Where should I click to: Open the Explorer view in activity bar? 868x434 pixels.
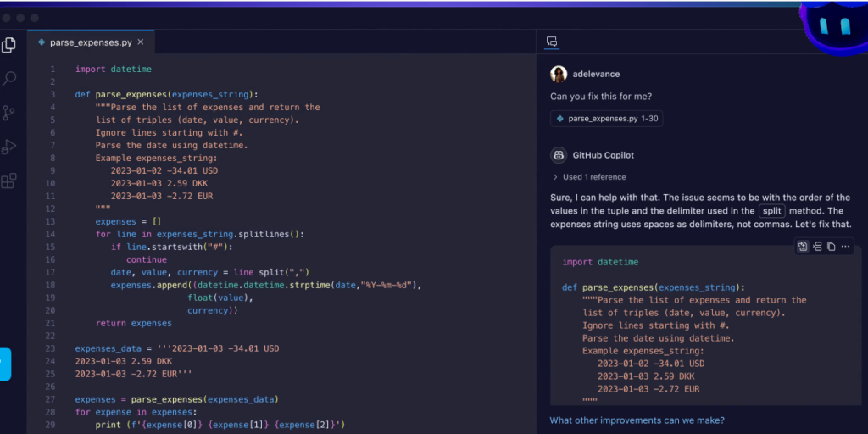pos(8,45)
